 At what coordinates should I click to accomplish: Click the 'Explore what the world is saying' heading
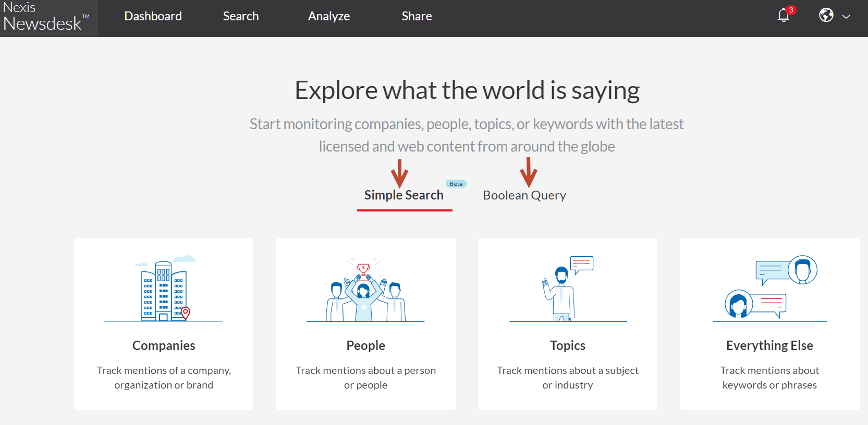coord(467,90)
